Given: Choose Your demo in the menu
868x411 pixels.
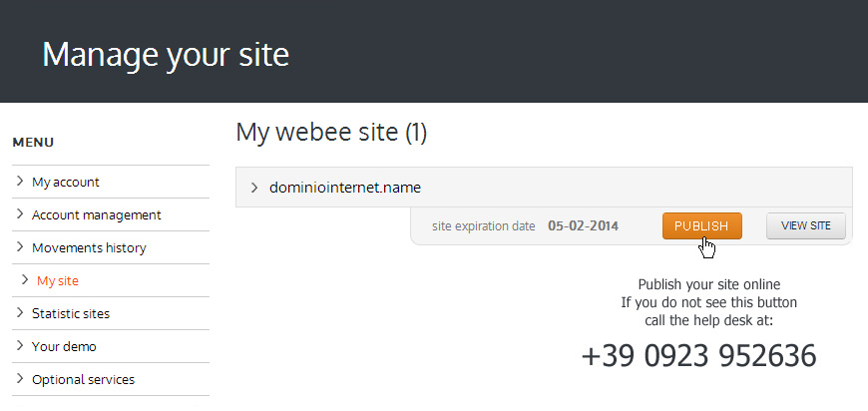Looking at the screenshot, I should (x=64, y=347).
